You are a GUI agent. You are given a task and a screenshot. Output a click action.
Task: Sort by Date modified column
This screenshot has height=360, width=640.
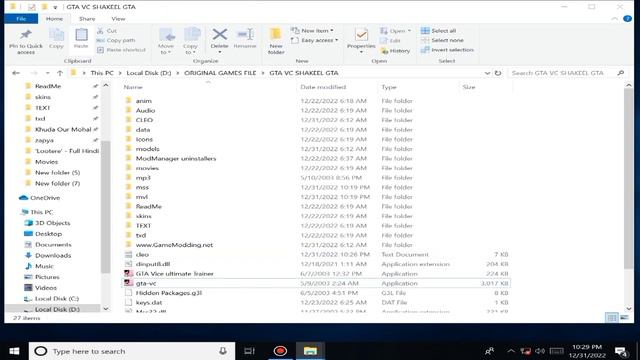tap(323, 87)
